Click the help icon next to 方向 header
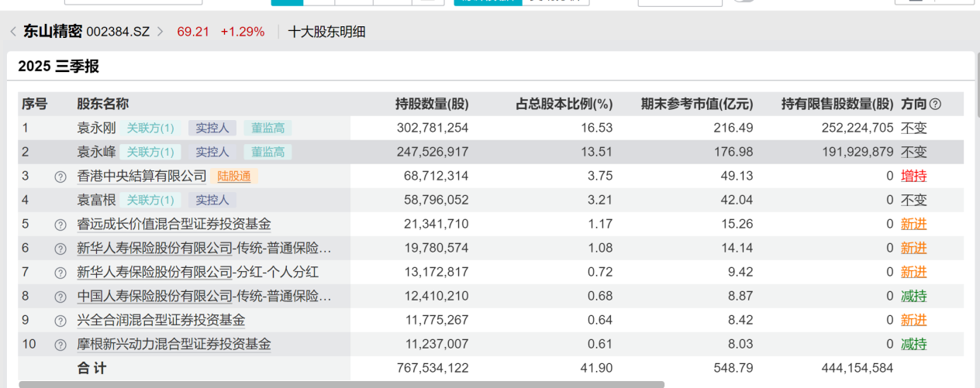The width and height of the screenshot is (980, 388). [x=935, y=104]
